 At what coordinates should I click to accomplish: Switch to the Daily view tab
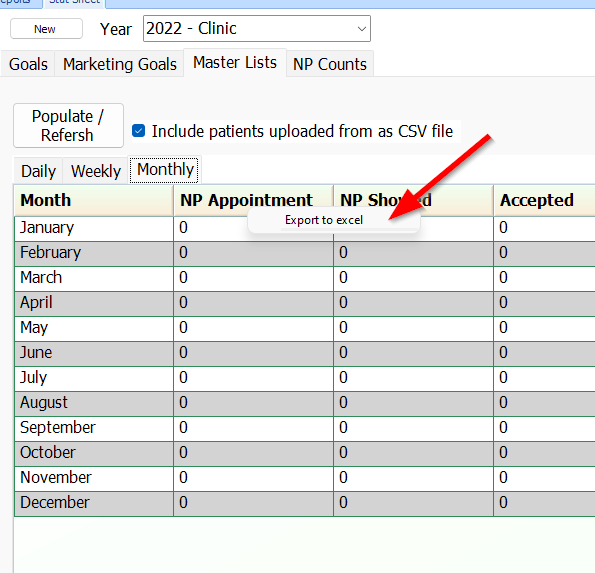click(38, 171)
